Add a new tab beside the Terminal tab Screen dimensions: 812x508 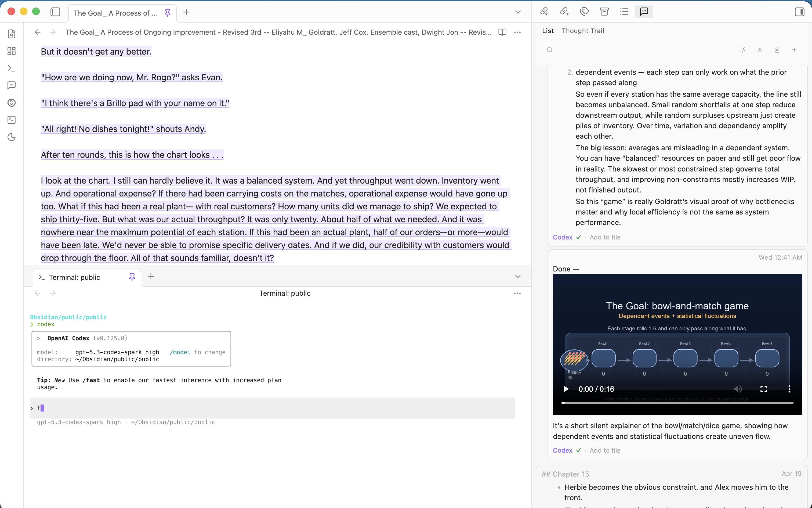coord(151,276)
